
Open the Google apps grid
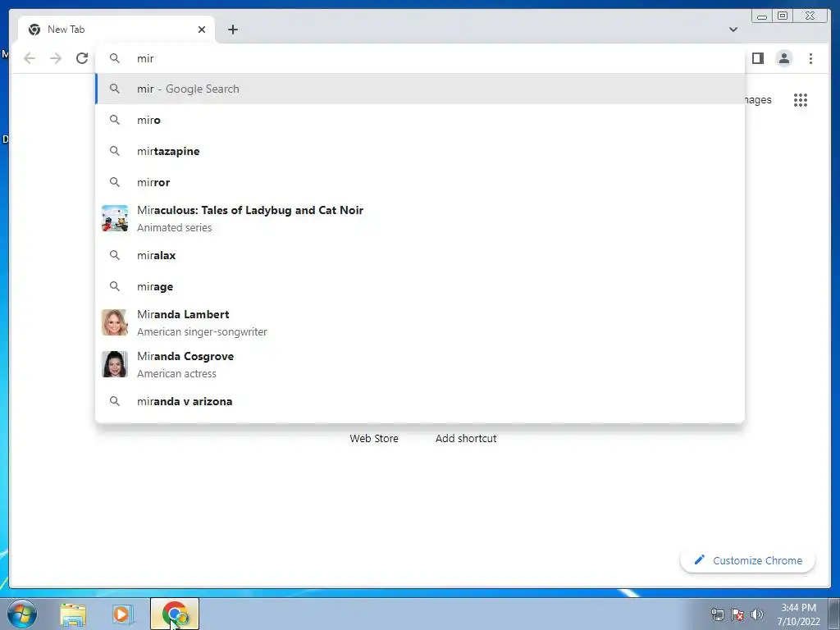click(801, 99)
